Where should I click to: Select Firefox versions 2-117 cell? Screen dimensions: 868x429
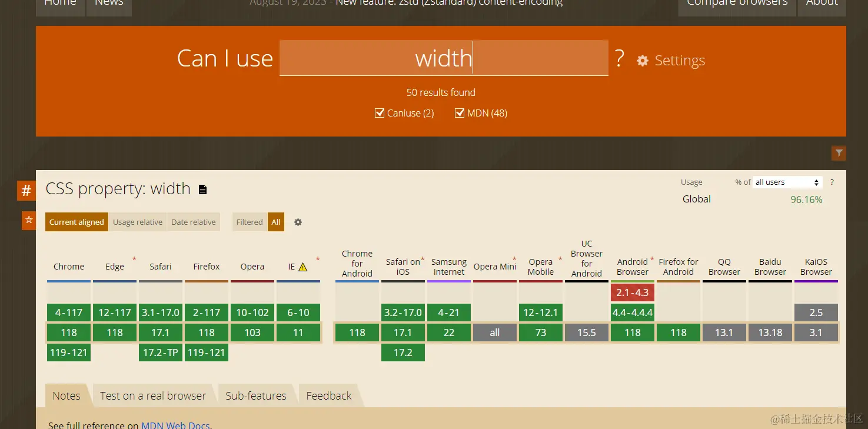pos(207,312)
